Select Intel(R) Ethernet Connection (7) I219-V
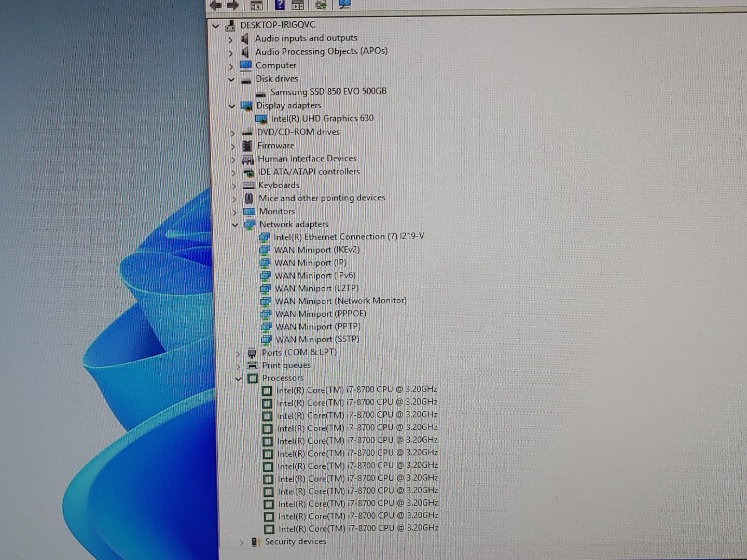The image size is (747, 560). coord(349,237)
